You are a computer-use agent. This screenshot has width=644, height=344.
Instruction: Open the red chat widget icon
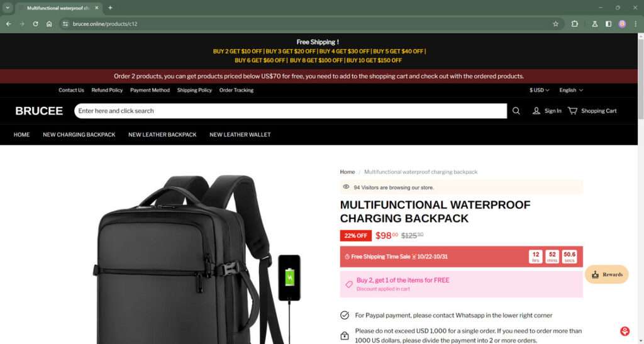click(625, 331)
